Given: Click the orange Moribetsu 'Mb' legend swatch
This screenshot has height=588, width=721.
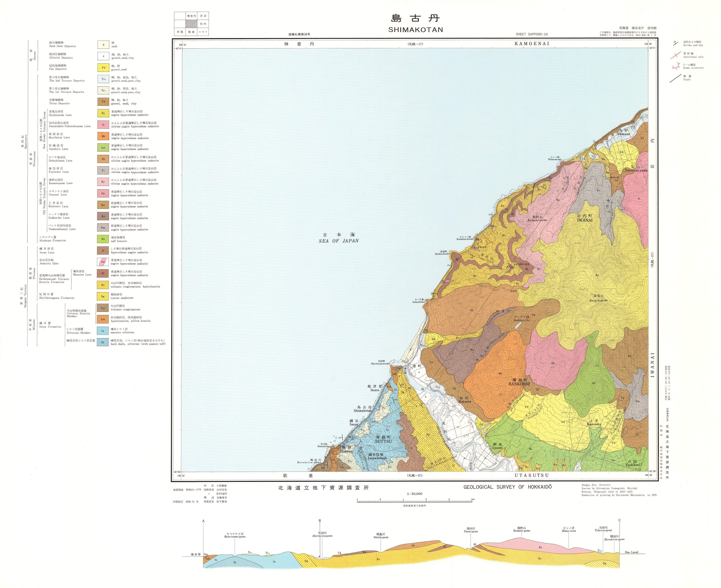Looking at the screenshot, I should pos(103,136).
